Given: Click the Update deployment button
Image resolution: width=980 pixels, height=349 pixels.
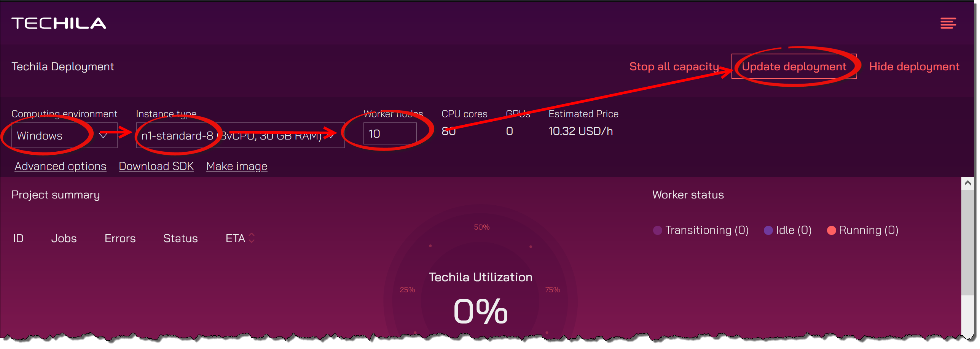Looking at the screenshot, I should [794, 67].
